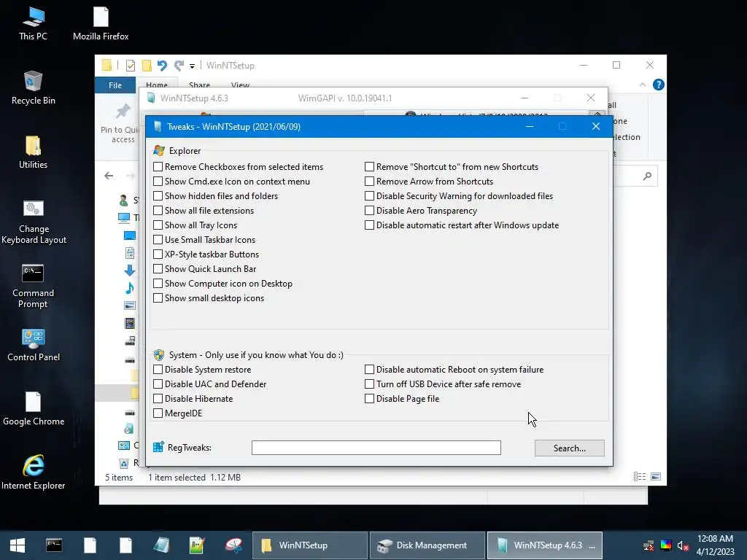Open the Recycle Bin desktop icon
The width and height of the screenshot is (747, 560).
pos(33,88)
